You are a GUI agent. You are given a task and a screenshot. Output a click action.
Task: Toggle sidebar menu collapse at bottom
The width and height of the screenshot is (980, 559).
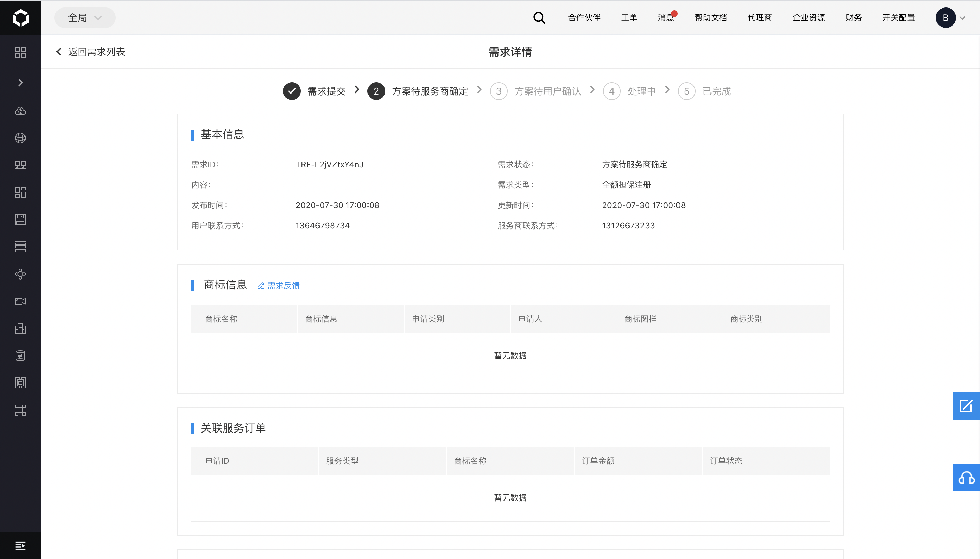pyautogui.click(x=20, y=545)
